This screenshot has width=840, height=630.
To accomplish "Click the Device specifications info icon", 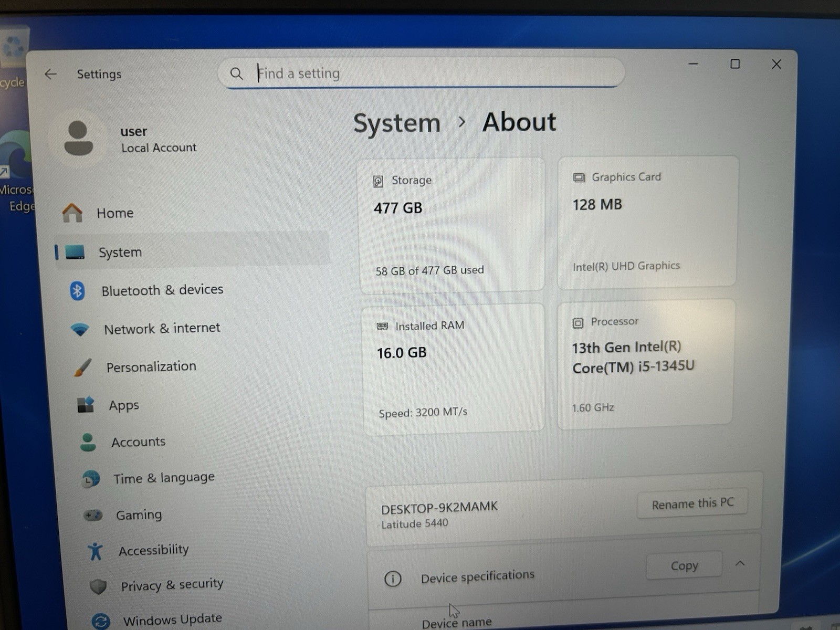I will [x=393, y=579].
